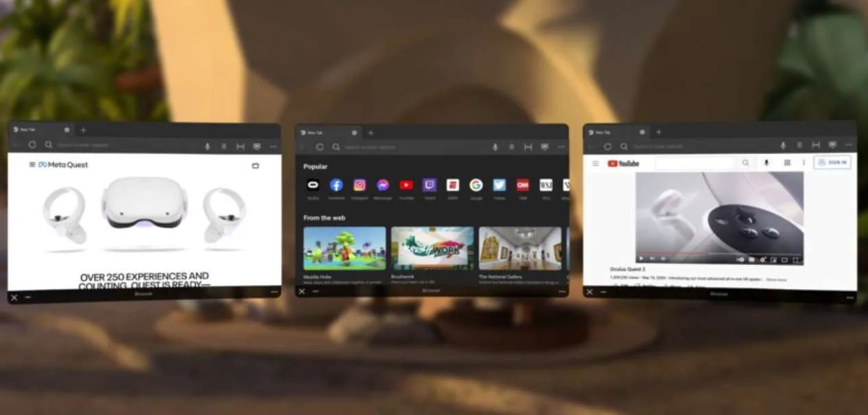868x415 pixels.
Task: Enable miniplayer in the YouTube player
Action: (773, 260)
